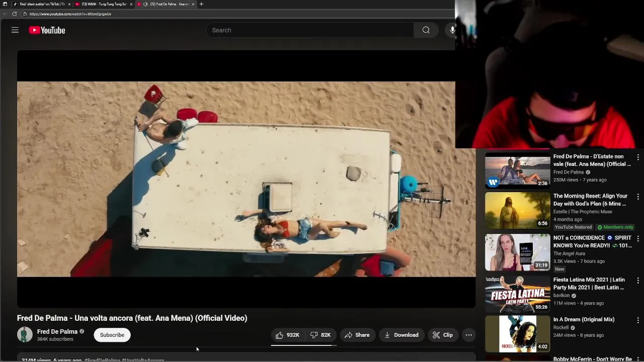Screen dimensions: 644x362
Task: Click '384K subscribers' text
Action: tap(55, 339)
